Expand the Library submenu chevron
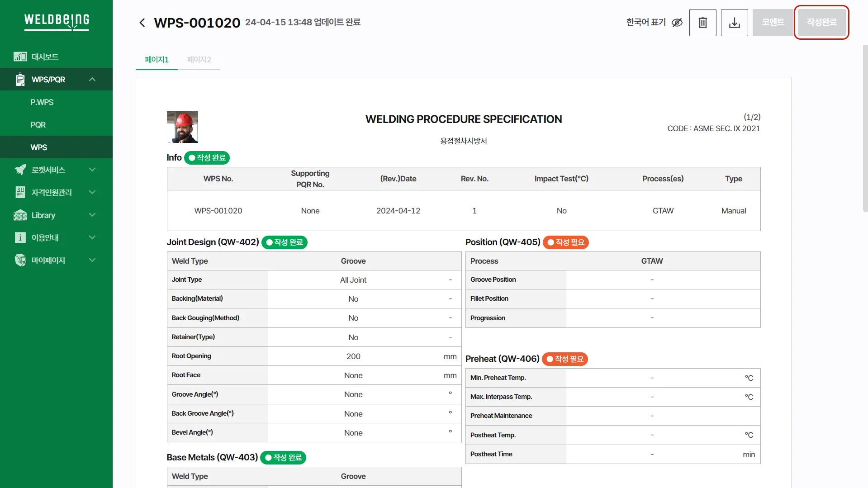Screen dimensions: 868x488 [92, 215]
